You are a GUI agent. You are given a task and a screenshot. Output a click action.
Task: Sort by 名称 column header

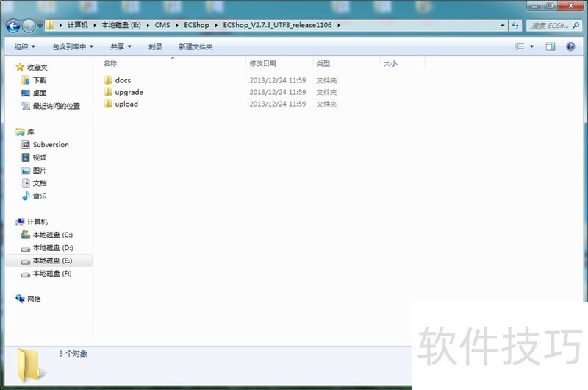tap(110, 63)
